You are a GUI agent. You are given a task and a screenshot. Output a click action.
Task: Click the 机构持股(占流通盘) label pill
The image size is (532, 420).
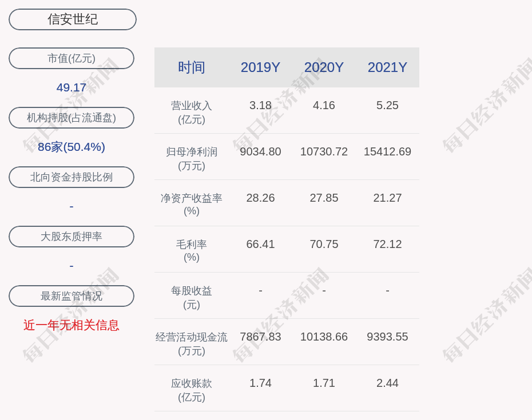click(72, 118)
